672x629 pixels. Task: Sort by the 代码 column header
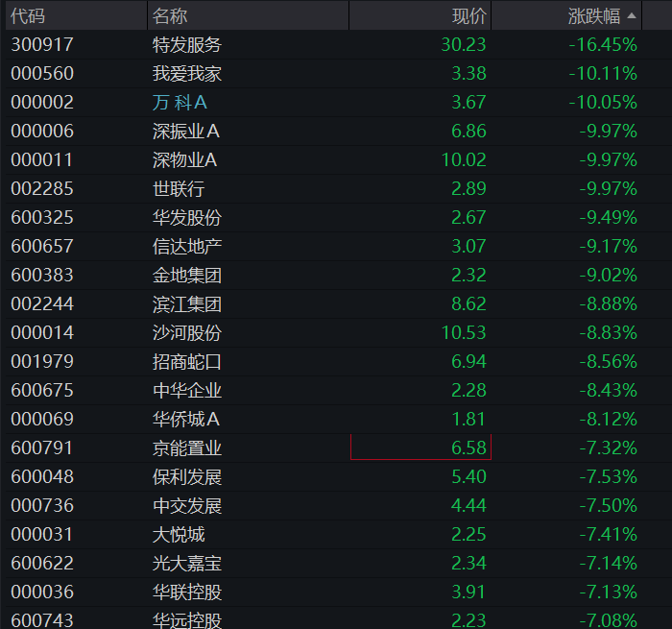coord(28,16)
